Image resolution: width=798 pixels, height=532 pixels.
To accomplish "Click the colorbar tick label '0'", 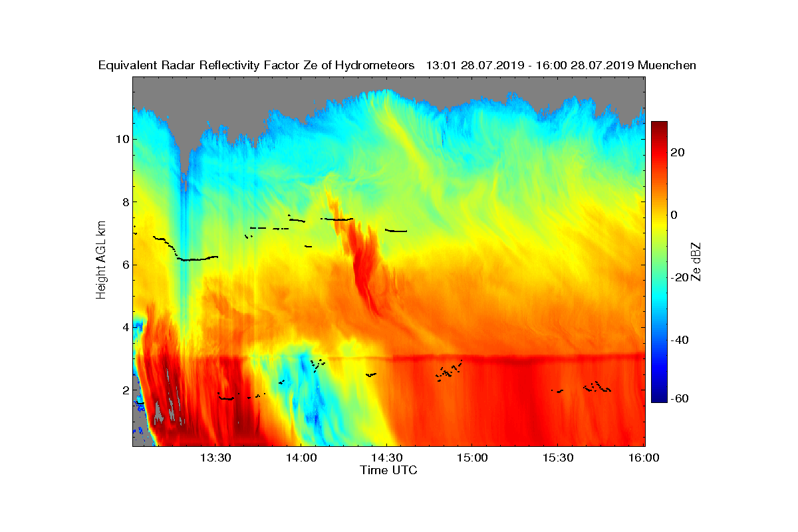I will coord(676,215).
